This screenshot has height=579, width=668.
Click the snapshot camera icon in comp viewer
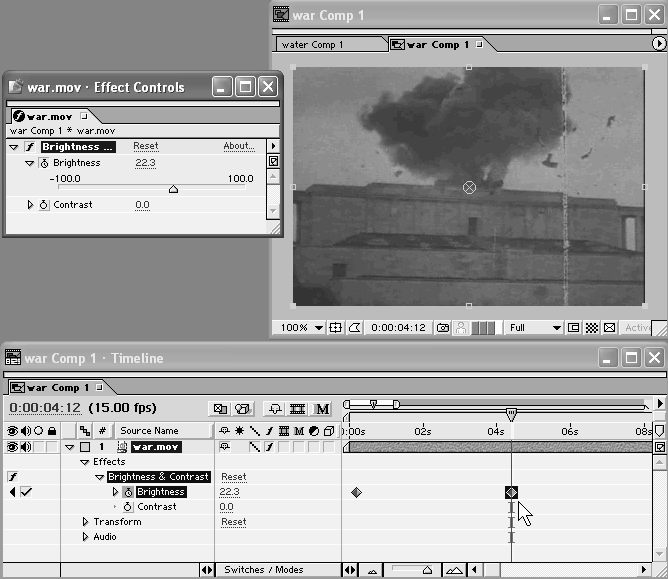(443, 327)
